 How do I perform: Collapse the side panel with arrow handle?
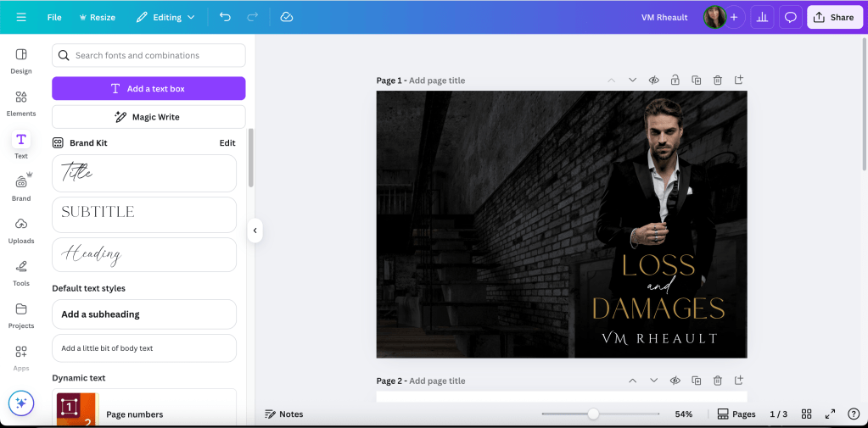point(255,230)
